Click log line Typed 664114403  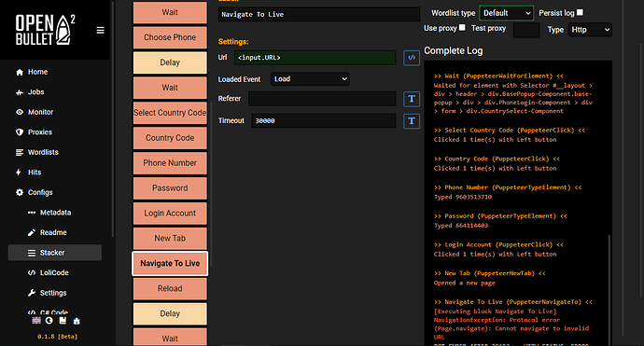point(461,226)
